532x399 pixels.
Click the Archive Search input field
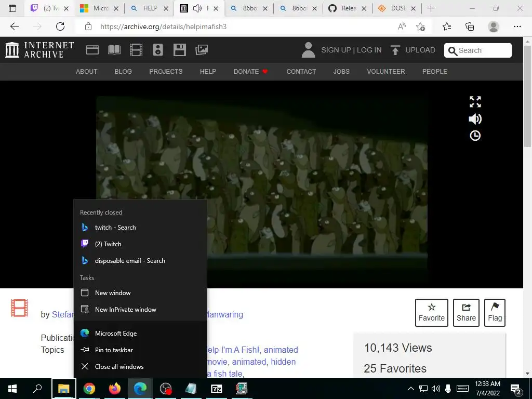point(478,50)
